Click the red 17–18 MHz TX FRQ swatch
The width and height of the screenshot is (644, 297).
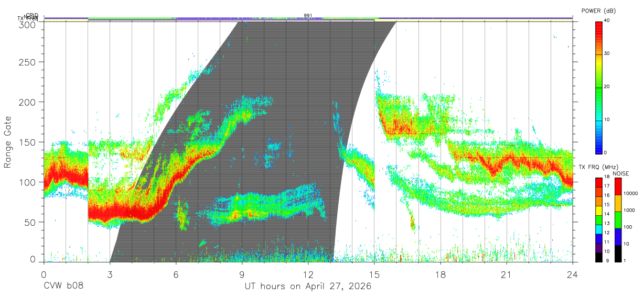pyautogui.click(x=599, y=182)
